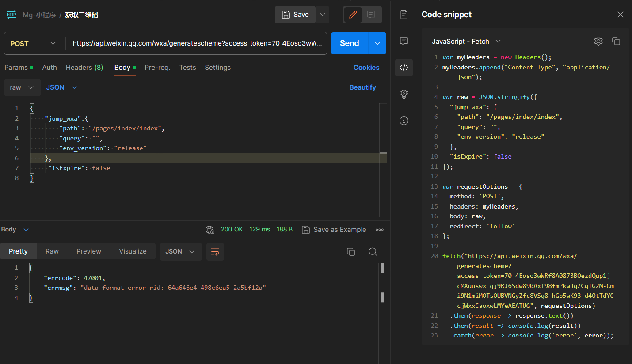The width and height of the screenshot is (632, 364).
Task: Click Save as Example
Action: (334, 230)
